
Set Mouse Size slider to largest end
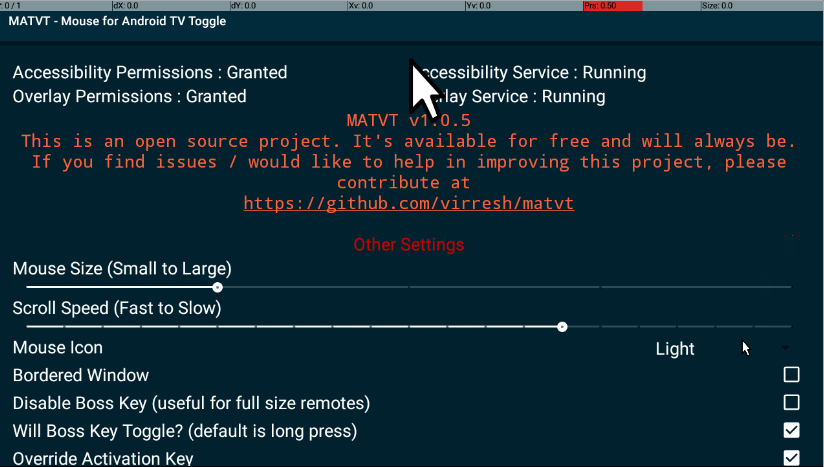(788, 287)
